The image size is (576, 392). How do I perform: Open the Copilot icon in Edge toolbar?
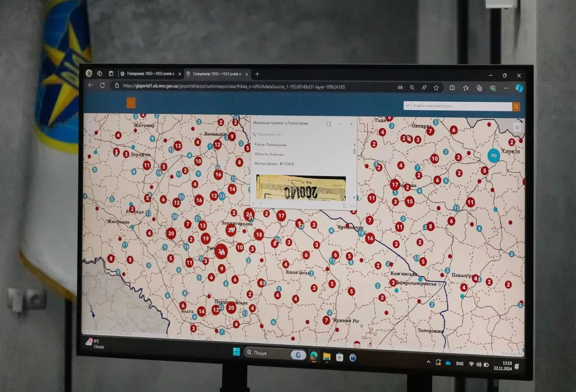(x=519, y=88)
